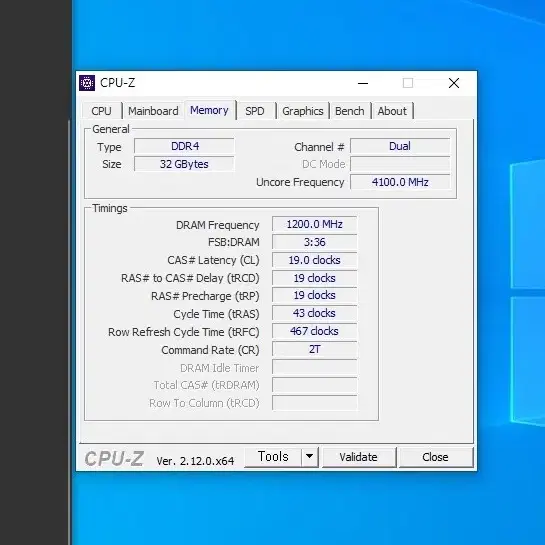Expand the Tools dropdown arrow

point(309,457)
